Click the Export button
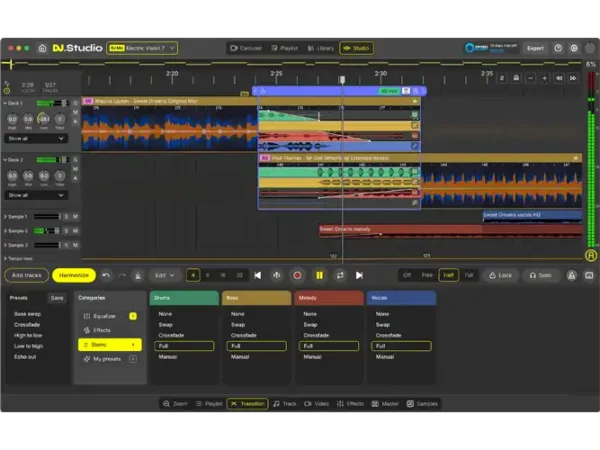600x450 pixels. (x=535, y=48)
